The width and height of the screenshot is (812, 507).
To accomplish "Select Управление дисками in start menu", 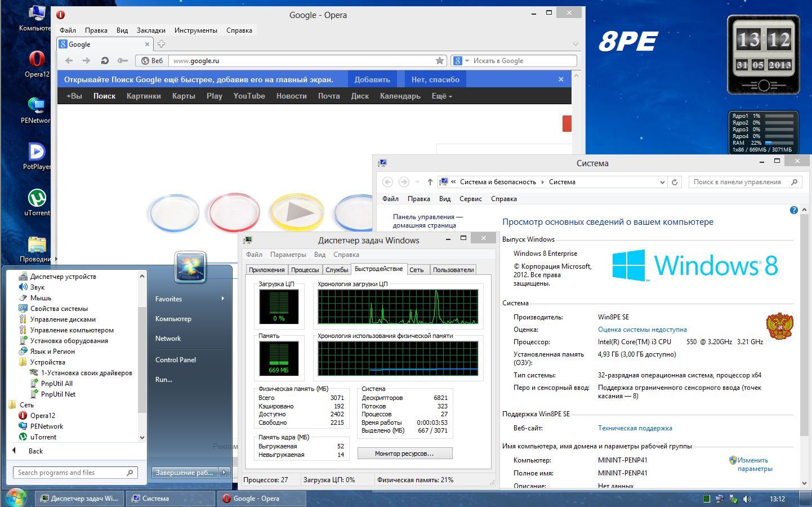I will click(x=63, y=319).
